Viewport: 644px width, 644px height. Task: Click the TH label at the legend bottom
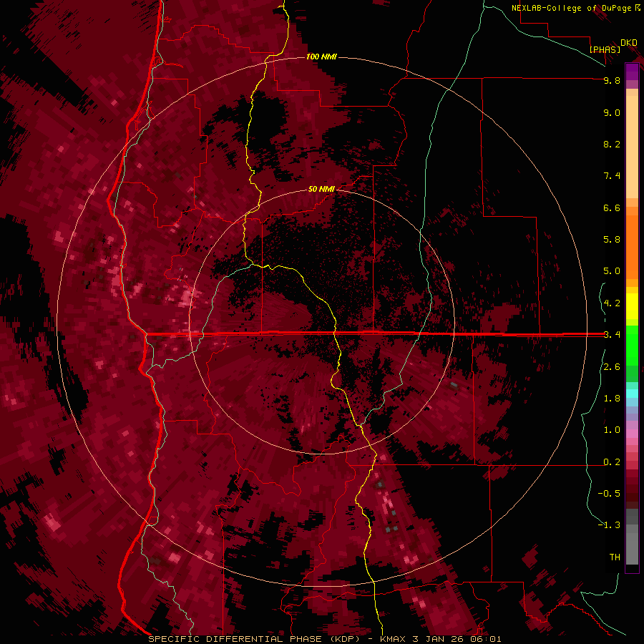coord(615,557)
